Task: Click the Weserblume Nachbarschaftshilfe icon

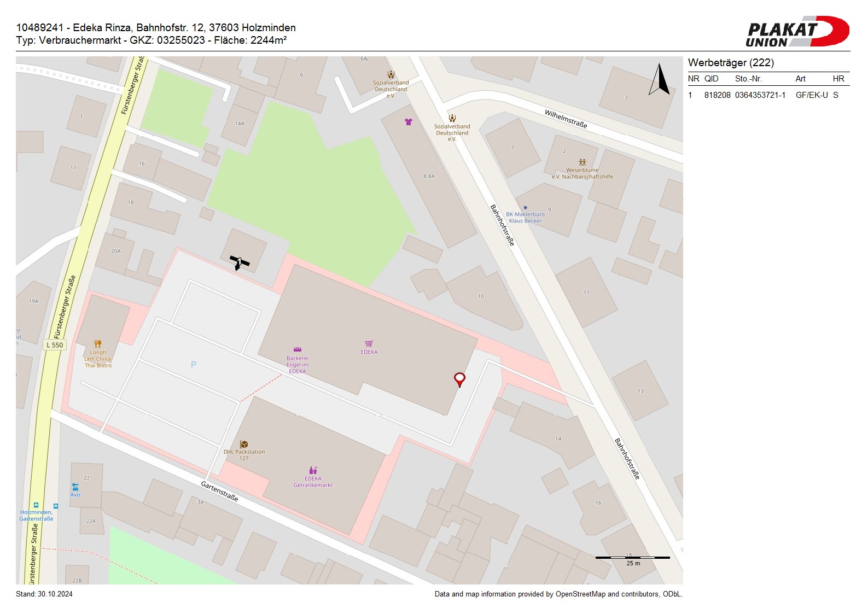Action: pos(582,162)
